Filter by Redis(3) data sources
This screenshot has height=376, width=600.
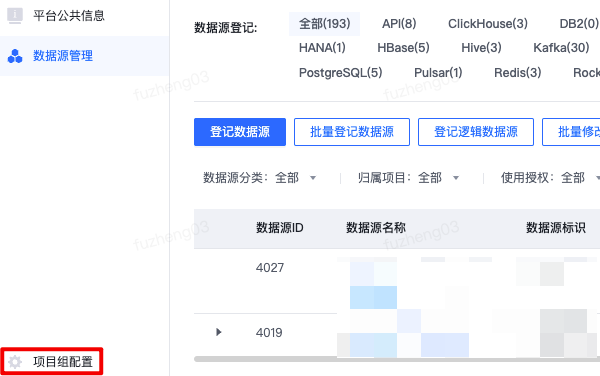(x=518, y=73)
